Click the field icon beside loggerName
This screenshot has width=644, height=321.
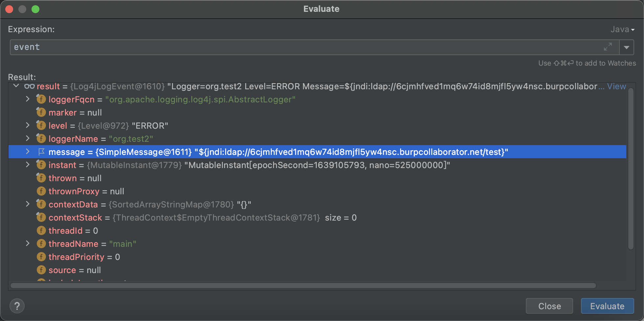click(x=41, y=139)
